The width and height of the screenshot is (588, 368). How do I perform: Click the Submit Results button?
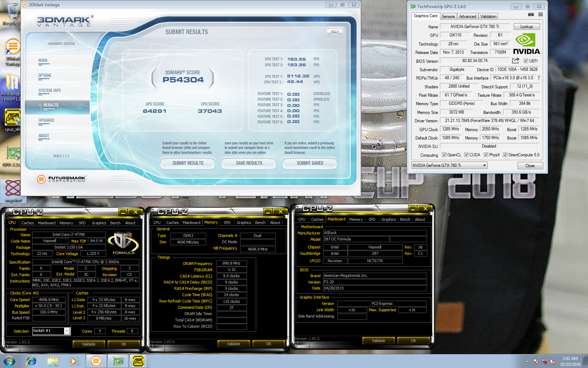tap(188, 163)
